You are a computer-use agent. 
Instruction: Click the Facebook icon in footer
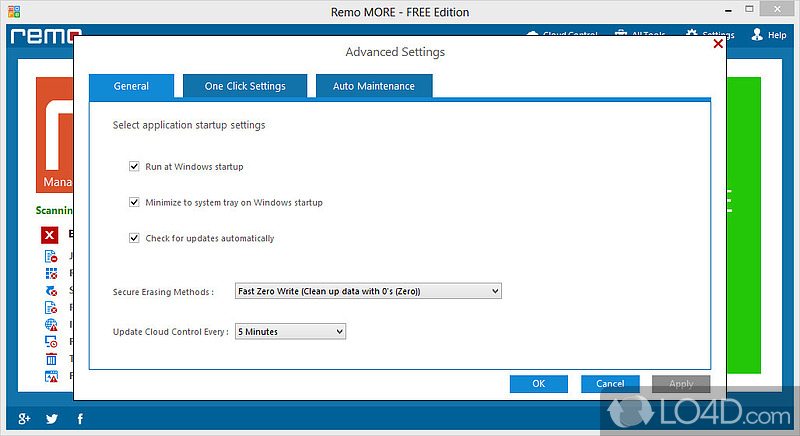(x=80, y=419)
